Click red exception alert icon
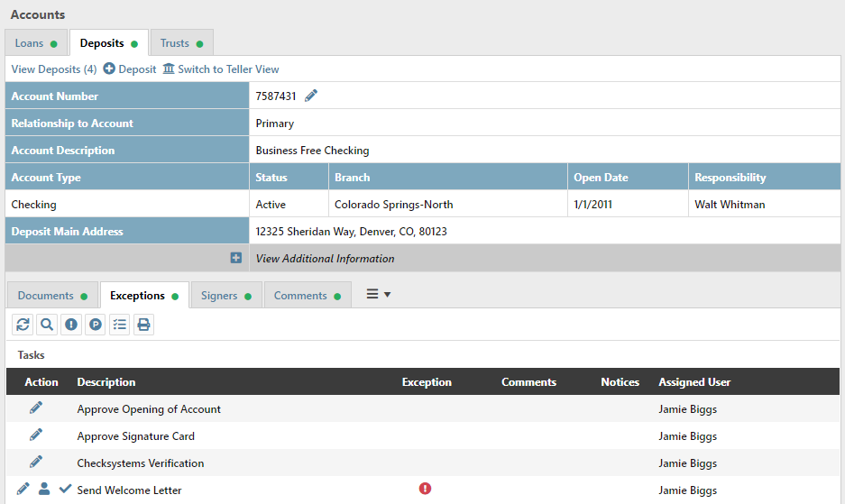 pos(426,489)
